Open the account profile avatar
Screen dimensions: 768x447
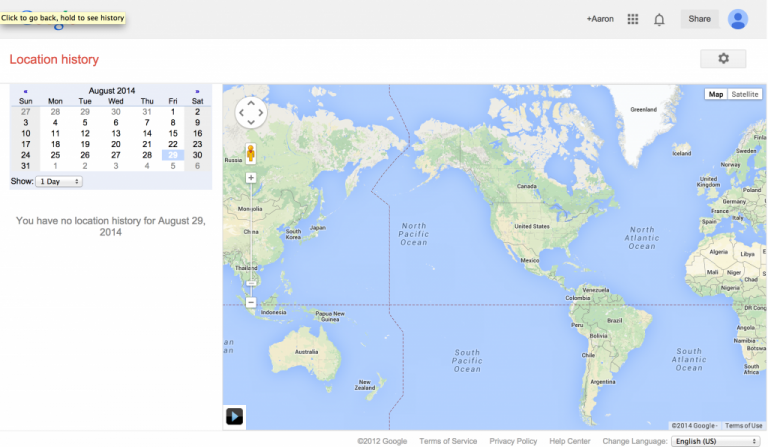coord(738,19)
